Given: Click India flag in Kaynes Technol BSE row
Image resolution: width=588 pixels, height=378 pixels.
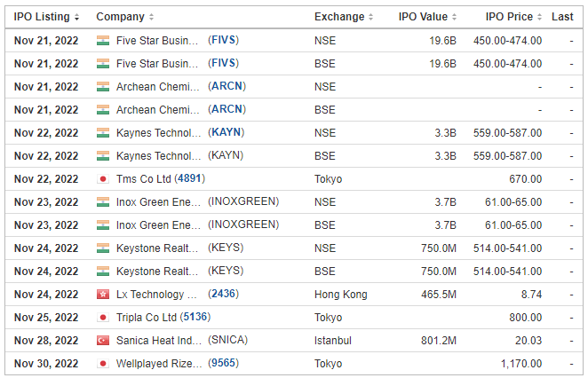Looking at the screenshot, I should tap(103, 156).
